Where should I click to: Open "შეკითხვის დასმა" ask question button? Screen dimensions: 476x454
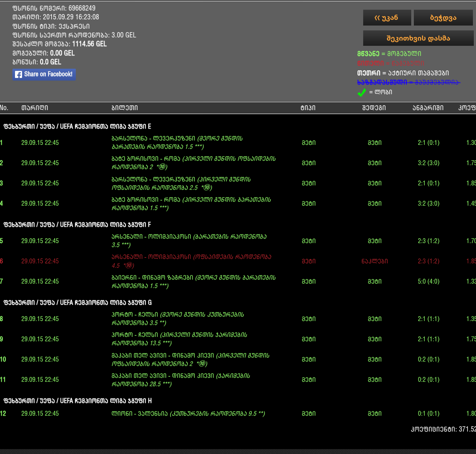pos(418,38)
